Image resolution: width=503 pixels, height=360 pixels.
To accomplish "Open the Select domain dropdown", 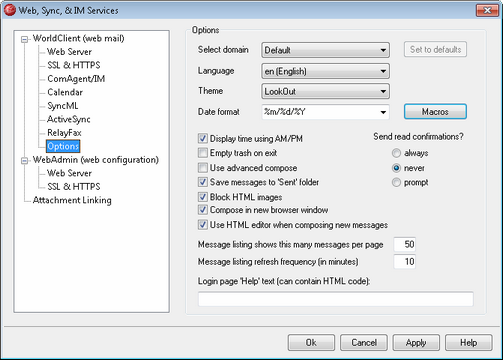I will [x=325, y=50].
